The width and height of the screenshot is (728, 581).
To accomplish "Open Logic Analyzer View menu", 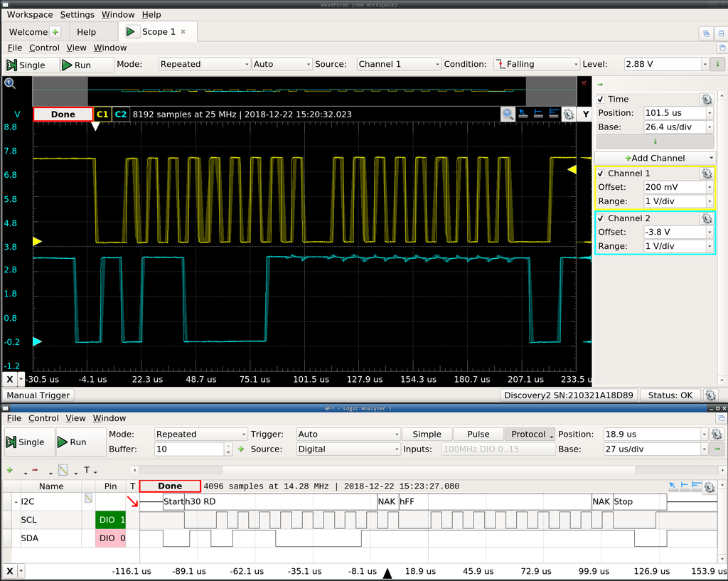I will (x=75, y=418).
